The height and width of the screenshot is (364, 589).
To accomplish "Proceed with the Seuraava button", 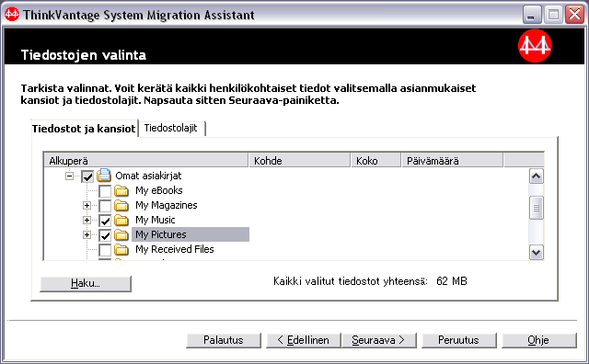I will click(378, 340).
